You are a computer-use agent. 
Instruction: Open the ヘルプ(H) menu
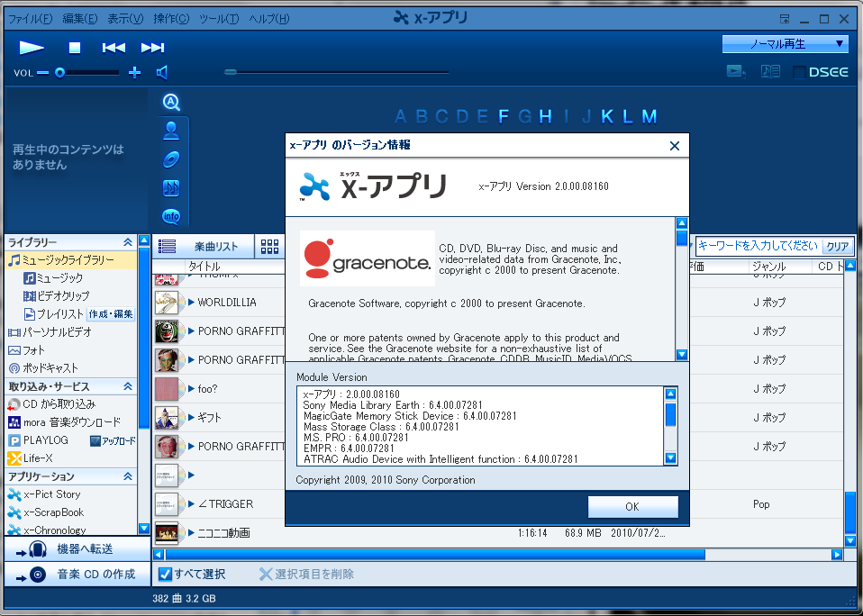click(269, 19)
